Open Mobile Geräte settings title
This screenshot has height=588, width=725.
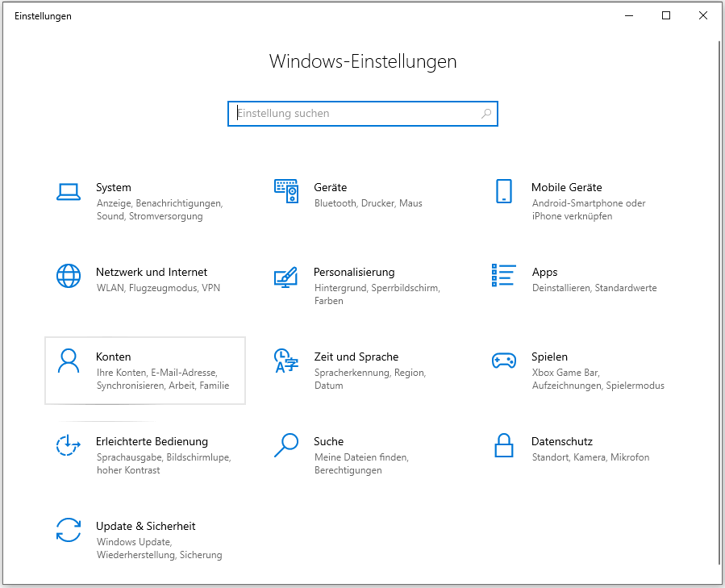tap(567, 187)
